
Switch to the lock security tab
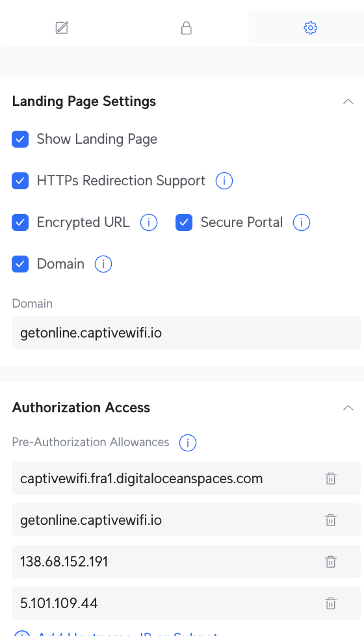tap(186, 28)
